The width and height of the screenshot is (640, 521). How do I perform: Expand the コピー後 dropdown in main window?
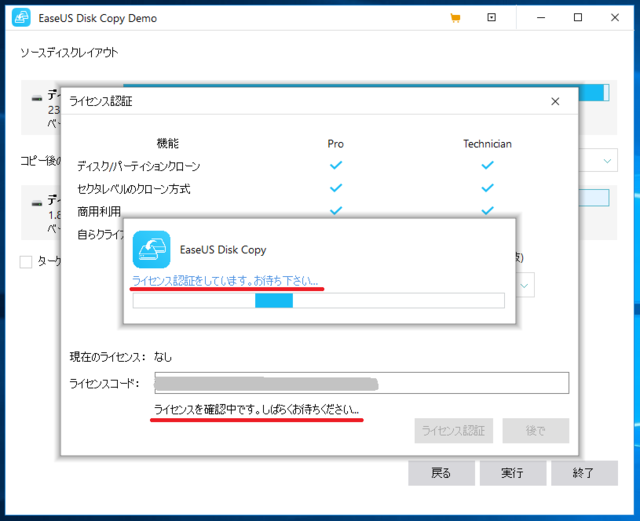[607, 160]
